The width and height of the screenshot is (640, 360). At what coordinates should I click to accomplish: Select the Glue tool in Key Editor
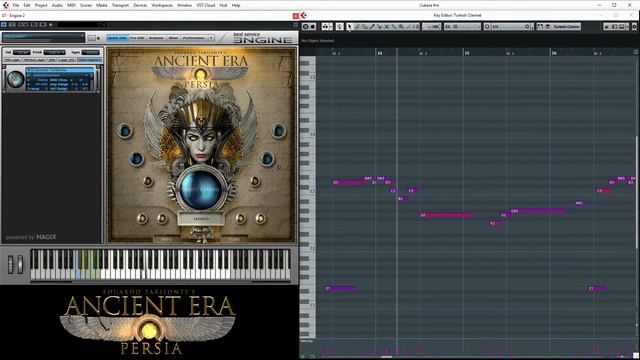click(394, 27)
